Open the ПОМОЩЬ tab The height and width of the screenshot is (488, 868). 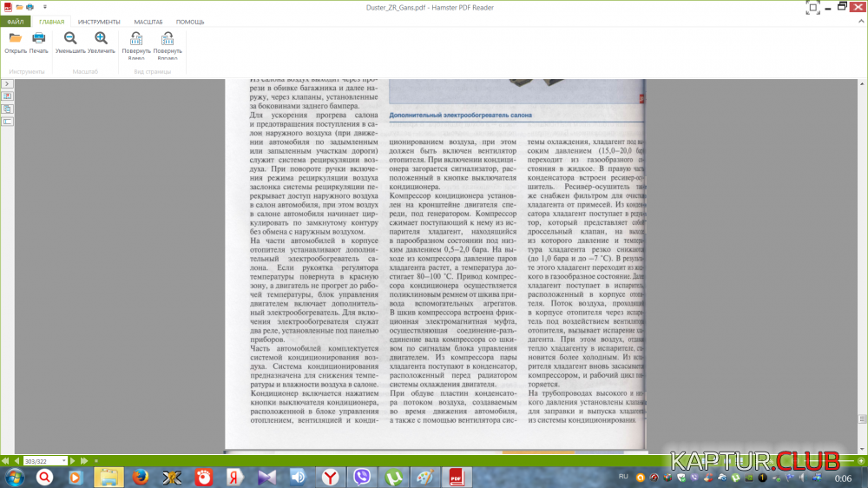click(190, 21)
